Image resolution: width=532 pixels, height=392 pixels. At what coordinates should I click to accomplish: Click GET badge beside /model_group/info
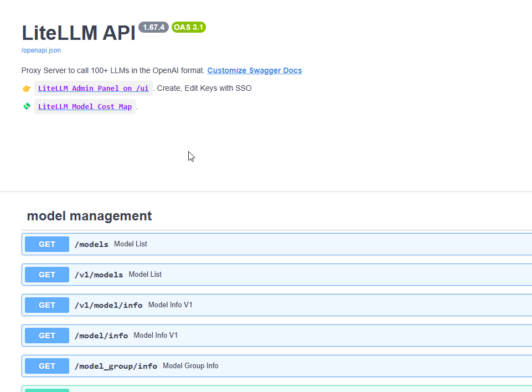(x=47, y=366)
